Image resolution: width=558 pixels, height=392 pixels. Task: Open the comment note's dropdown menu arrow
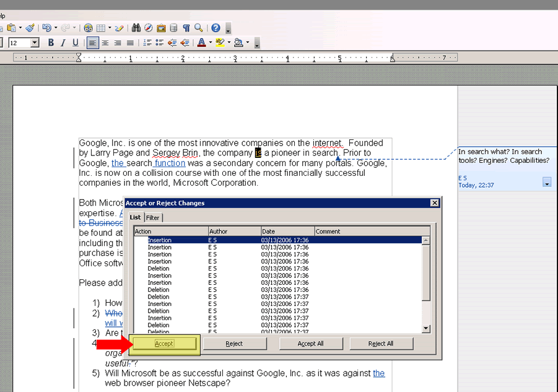[547, 182]
